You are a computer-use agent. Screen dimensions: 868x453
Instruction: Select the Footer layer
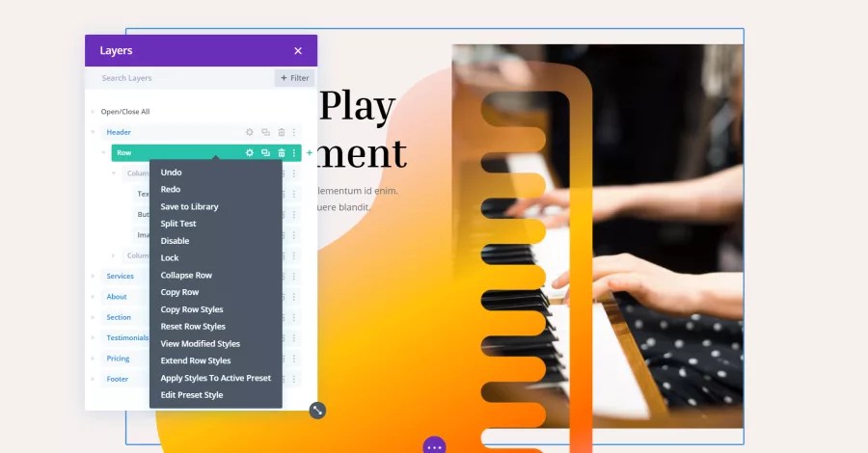(118, 379)
